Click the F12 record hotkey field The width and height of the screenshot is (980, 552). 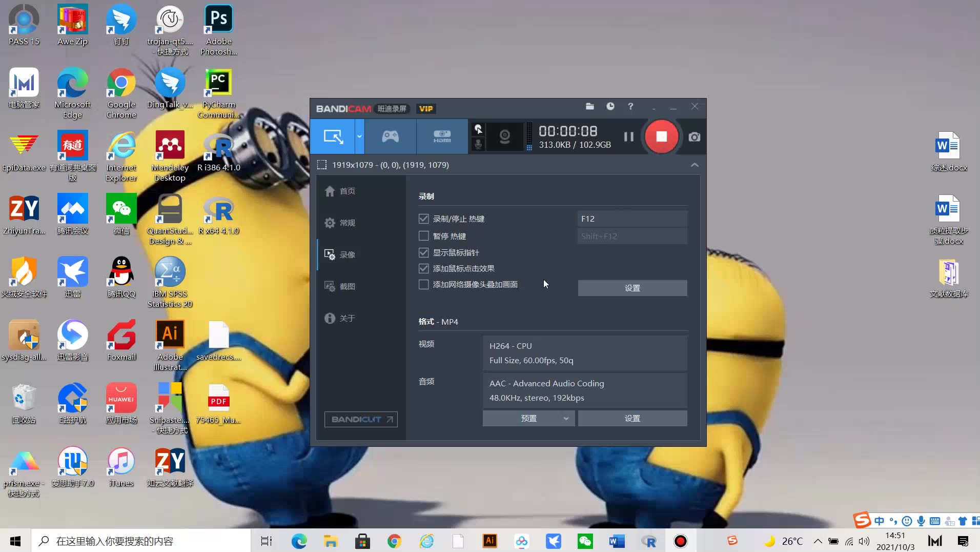(x=632, y=219)
